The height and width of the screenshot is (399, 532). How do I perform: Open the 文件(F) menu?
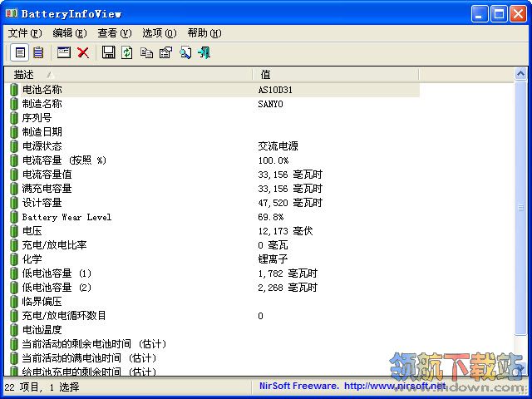(25, 33)
